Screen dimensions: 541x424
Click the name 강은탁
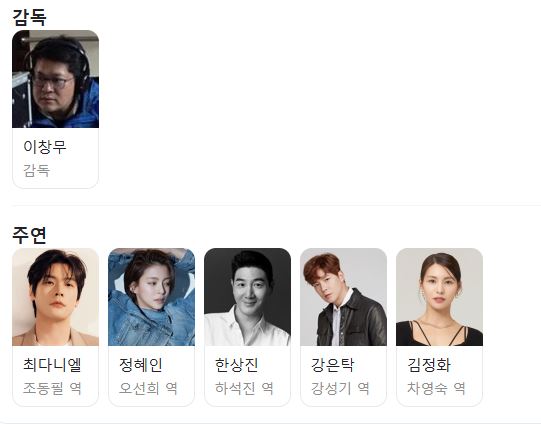[332, 365]
